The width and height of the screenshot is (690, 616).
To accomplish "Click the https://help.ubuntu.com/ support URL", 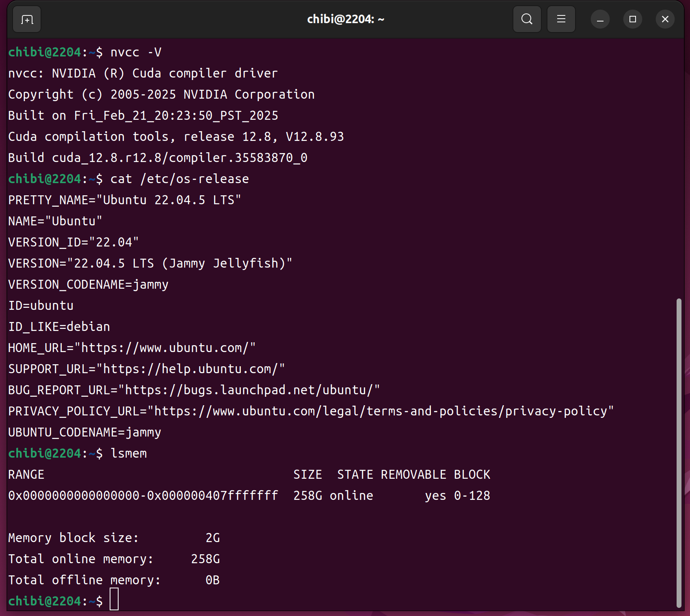I will pos(190,369).
